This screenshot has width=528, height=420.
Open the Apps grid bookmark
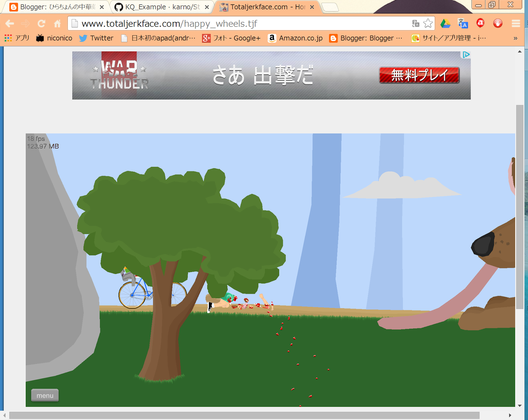pos(17,38)
